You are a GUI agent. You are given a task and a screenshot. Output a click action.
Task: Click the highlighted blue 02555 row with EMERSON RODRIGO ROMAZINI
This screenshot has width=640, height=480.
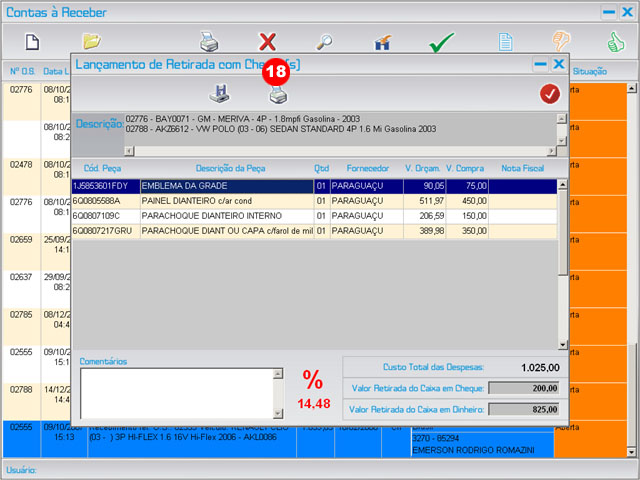point(314,440)
